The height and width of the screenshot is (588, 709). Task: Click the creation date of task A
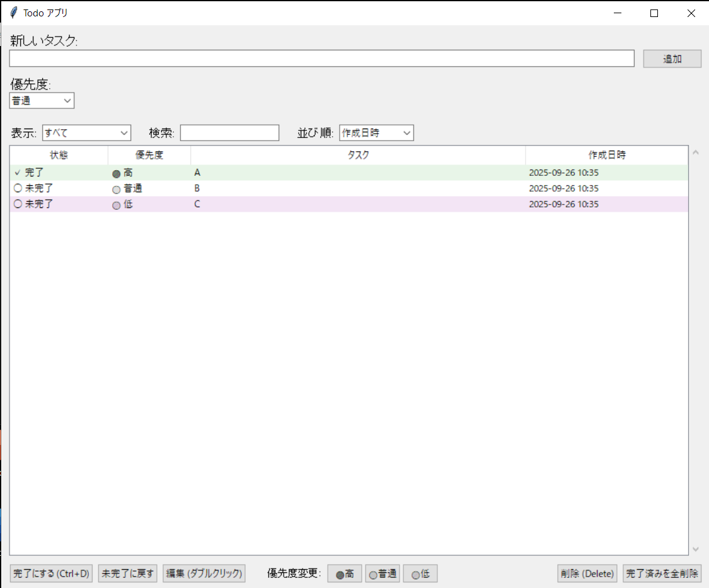(564, 172)
